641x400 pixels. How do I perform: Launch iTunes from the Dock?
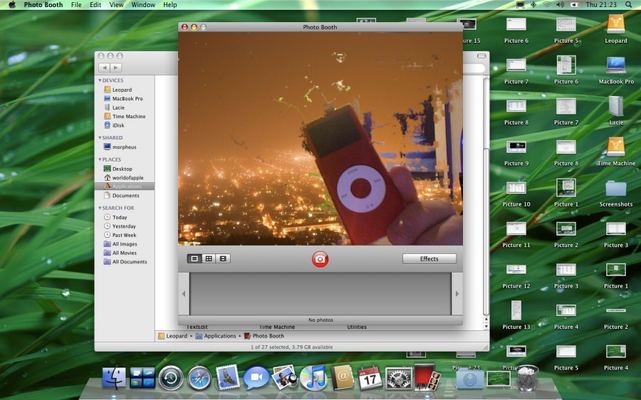pyautogui.click(x=313, y=378)
